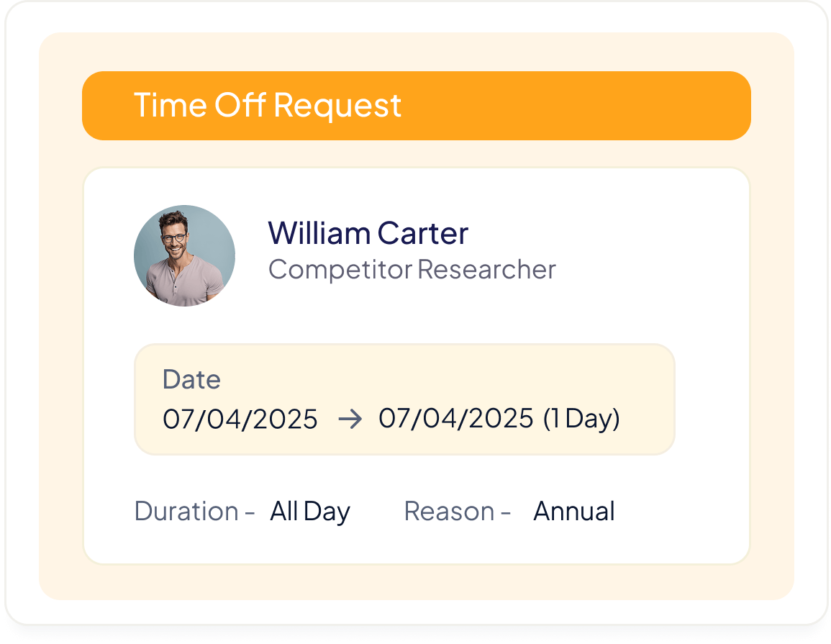
Task: Open William Carter's round profile photo
Action: (x=184, y=256)
